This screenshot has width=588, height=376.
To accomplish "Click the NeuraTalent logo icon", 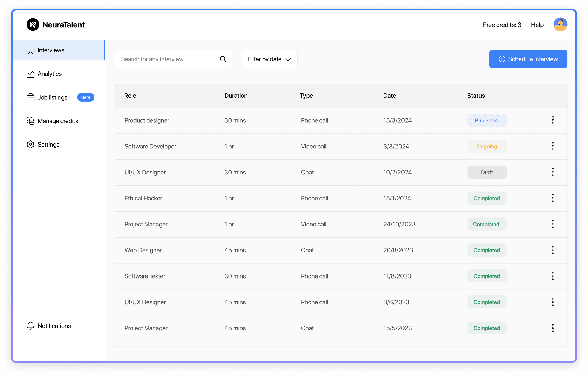I will coord(33,25).
